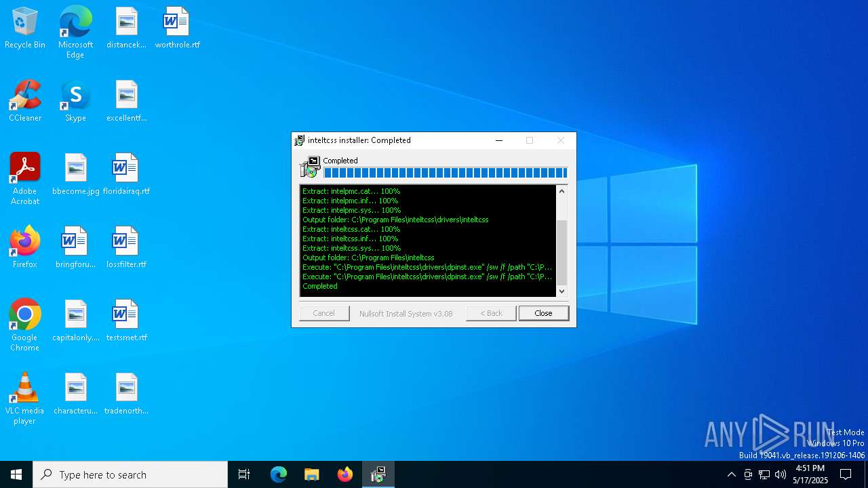Viewport: 868px width, 488px height.
Task: Show hidden system tray icons
Action: 731,474
